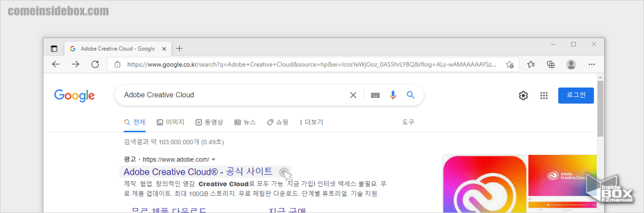
Task: Go forward to the next page
Action: (76, 64)
